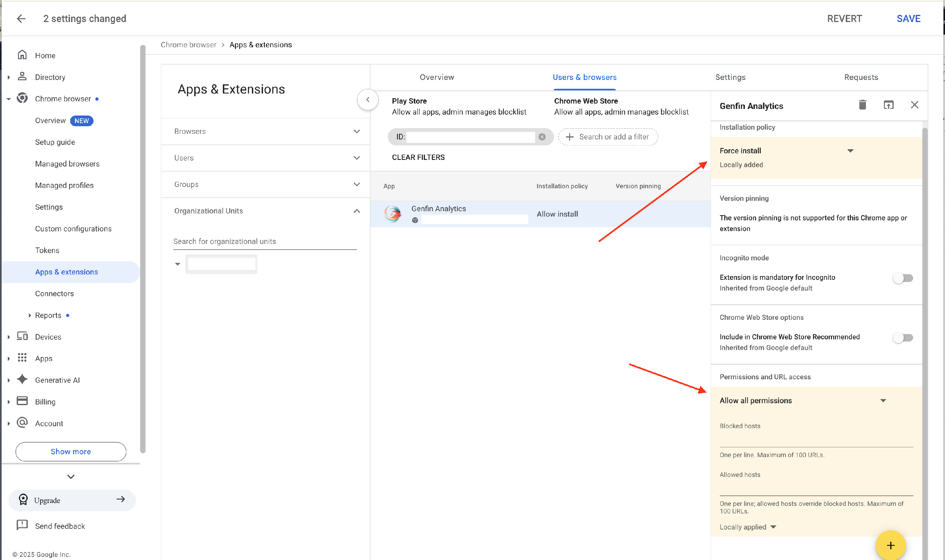This screenshot has width=945, height=560.
Task: Toggle Extension is mandatory for Incognito
Action: pyautogui.click(x=902, y=279)
